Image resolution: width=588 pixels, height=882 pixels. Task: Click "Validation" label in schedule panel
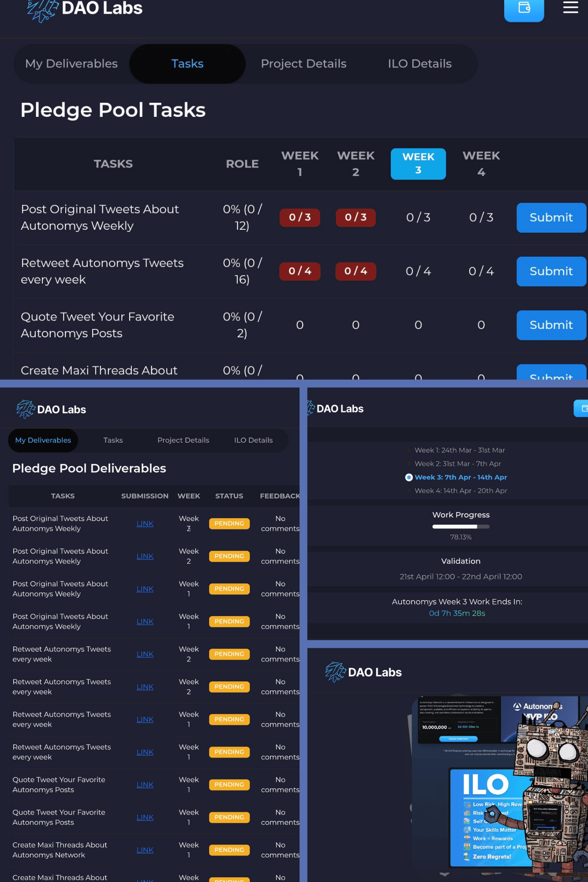[x=461, y=561]
